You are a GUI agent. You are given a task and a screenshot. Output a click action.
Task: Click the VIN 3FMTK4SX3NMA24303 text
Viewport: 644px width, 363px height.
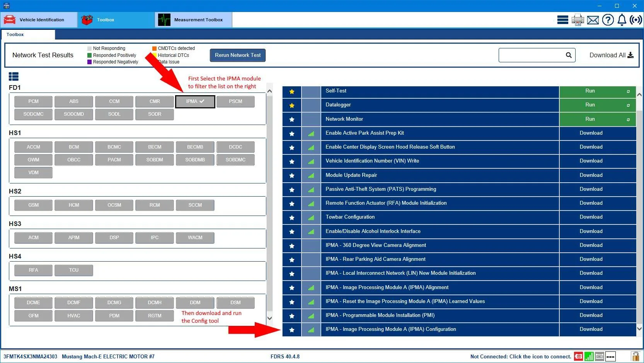tap(30, 357)
